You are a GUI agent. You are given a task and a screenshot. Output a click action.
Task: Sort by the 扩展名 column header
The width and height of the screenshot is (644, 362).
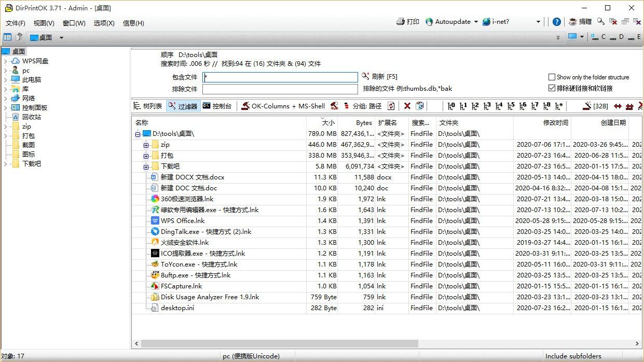point(392,123)
